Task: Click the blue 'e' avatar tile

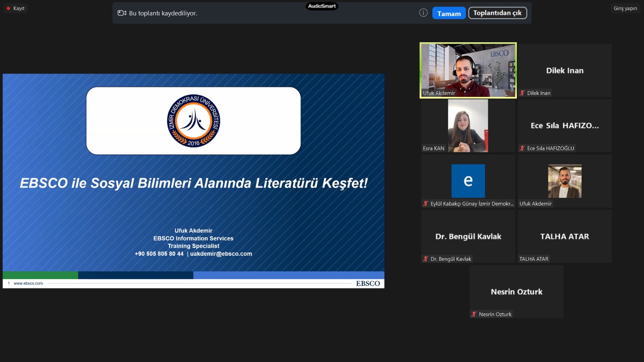Action: (468, 181)
